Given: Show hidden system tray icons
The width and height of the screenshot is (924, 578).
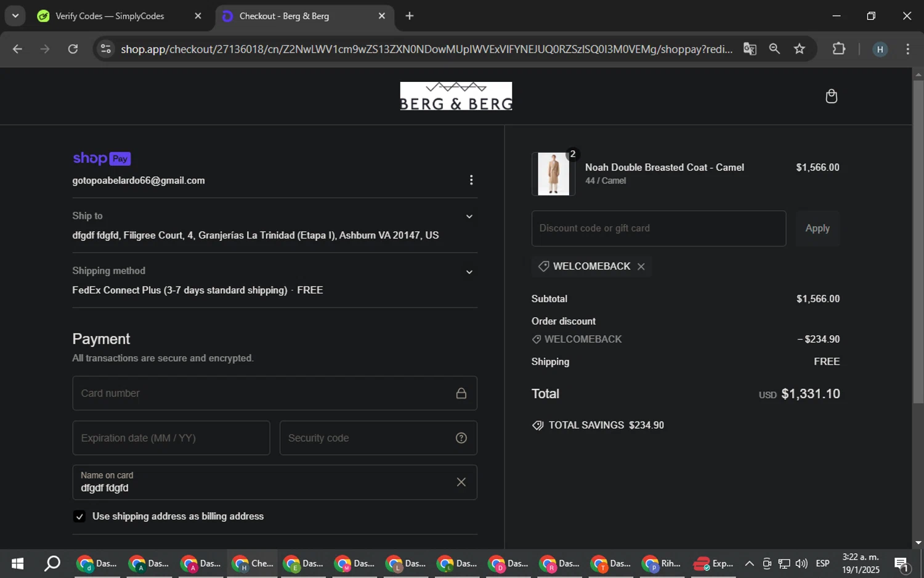Looking at the screenshot, I should click(749, 563).
